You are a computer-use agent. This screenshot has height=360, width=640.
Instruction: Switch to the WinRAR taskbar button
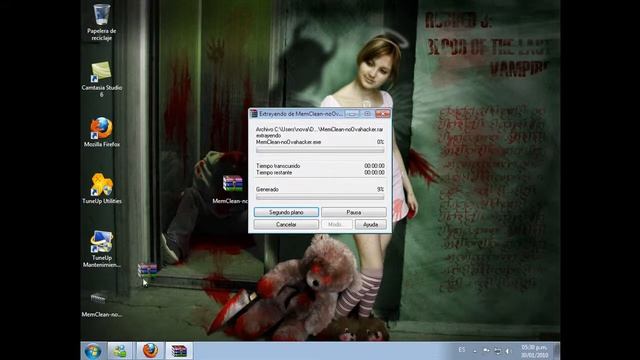179,351
